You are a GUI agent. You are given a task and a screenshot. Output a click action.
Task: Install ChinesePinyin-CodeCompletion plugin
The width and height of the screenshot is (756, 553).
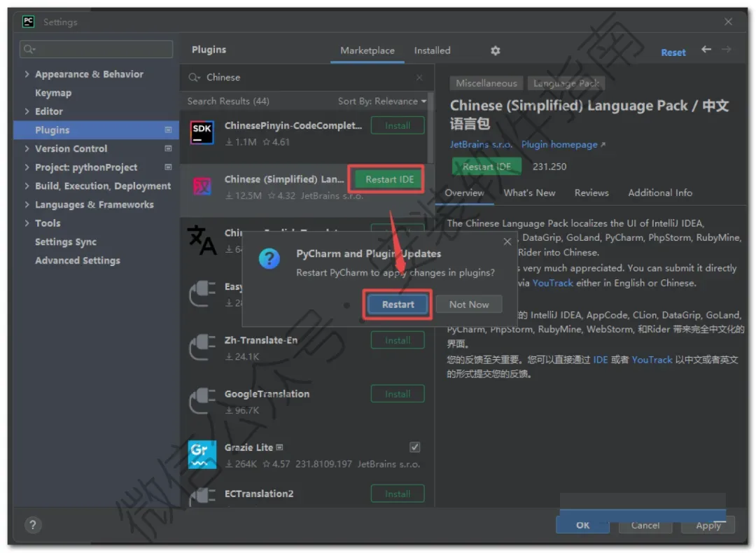[398, 125]
